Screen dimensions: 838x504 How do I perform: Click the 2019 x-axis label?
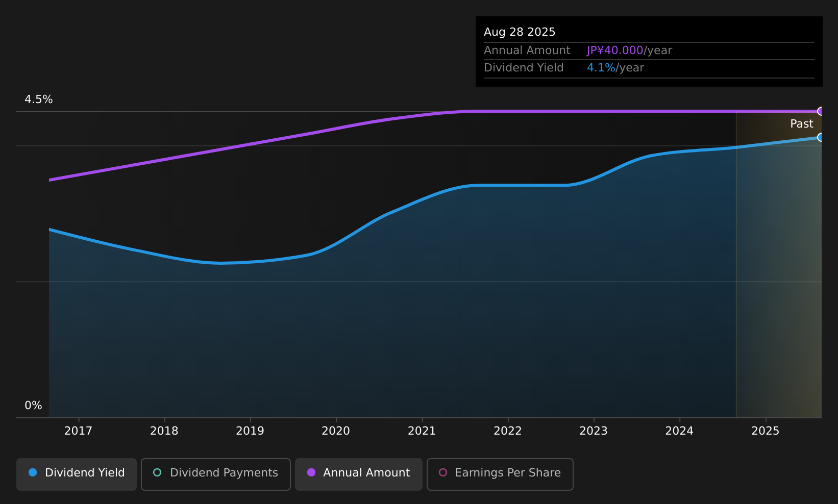(250, 431)
